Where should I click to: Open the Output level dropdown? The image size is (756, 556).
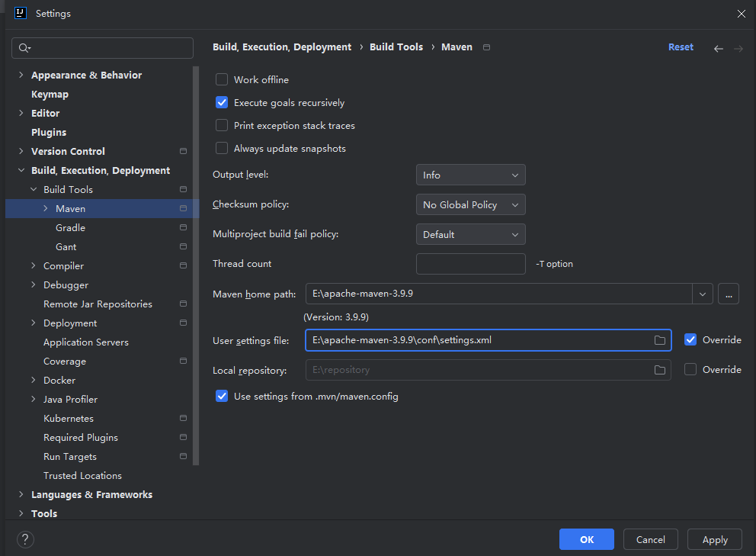point(470,175)
